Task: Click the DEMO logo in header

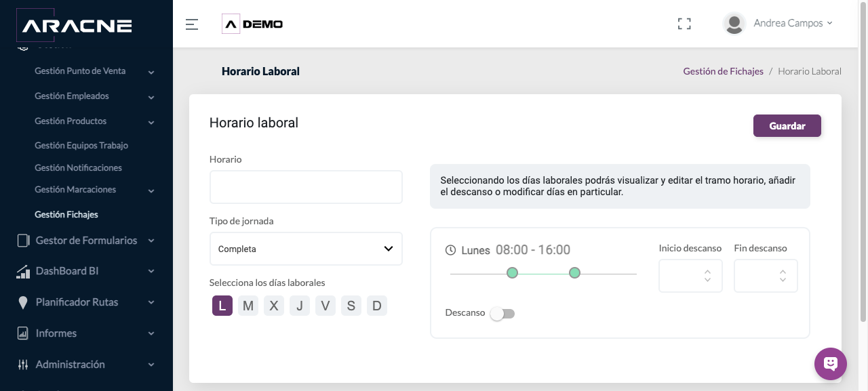Action: coord(253,24)
